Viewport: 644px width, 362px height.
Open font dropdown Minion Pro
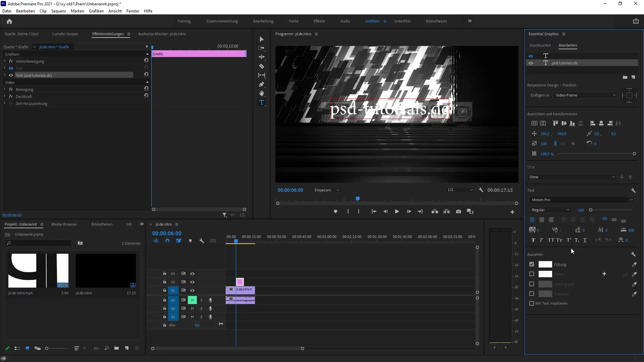tap(582, 200)
